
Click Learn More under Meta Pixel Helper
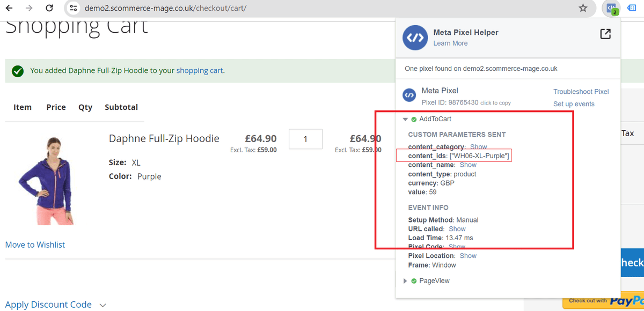click(x=450, y=43)
